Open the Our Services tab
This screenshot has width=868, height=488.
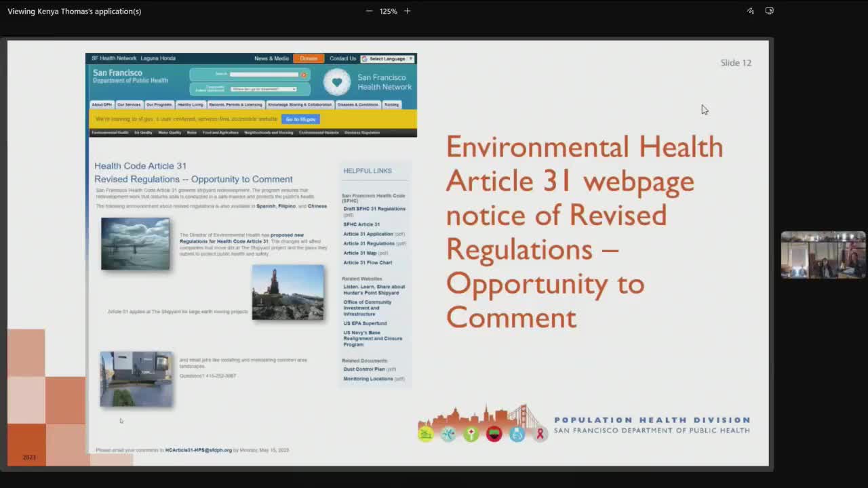tap(129, 104)
